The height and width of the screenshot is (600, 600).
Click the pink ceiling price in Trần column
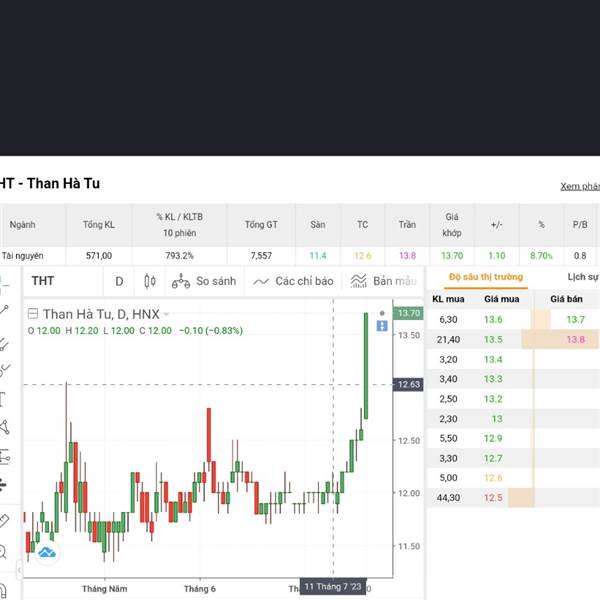click(x=407, y=256)
